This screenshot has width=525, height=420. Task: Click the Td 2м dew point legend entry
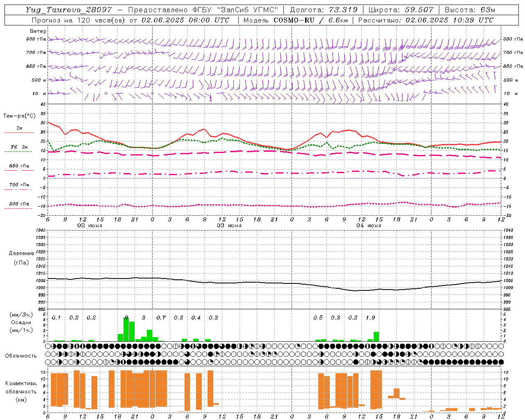19,147
